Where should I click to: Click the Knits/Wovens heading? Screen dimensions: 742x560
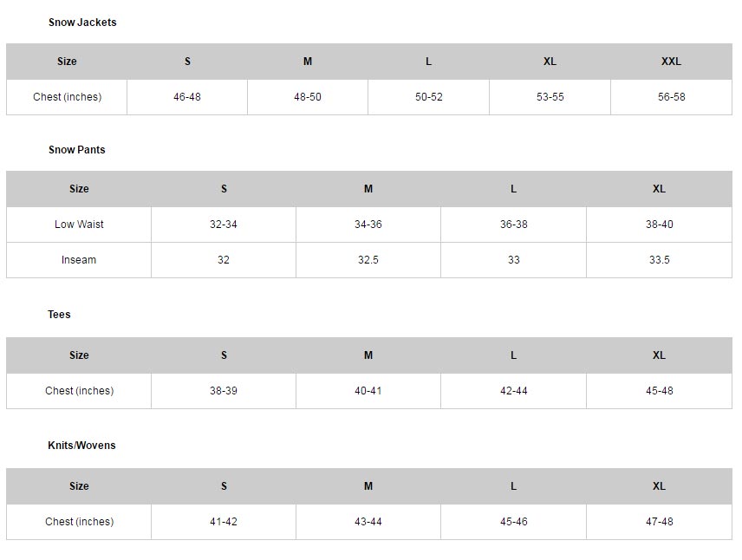point(81,446)
